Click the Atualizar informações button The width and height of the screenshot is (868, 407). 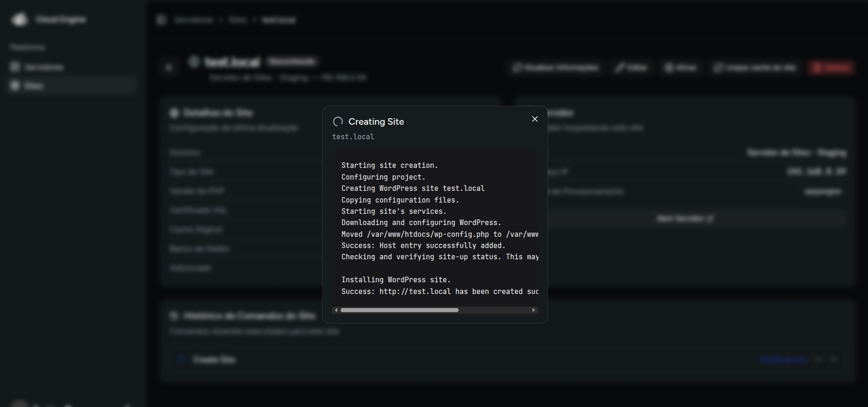[x=556, y=68]
